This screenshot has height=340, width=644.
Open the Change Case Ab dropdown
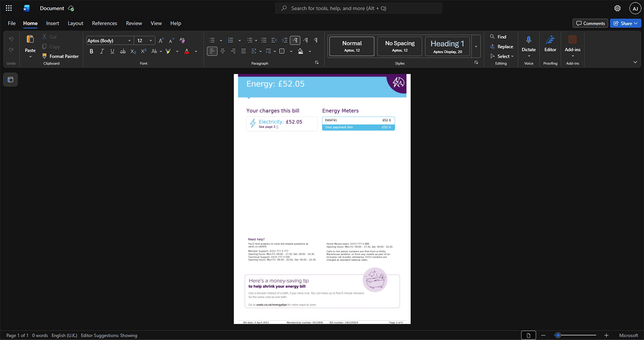pyautogui.click(x=157, y=51)
